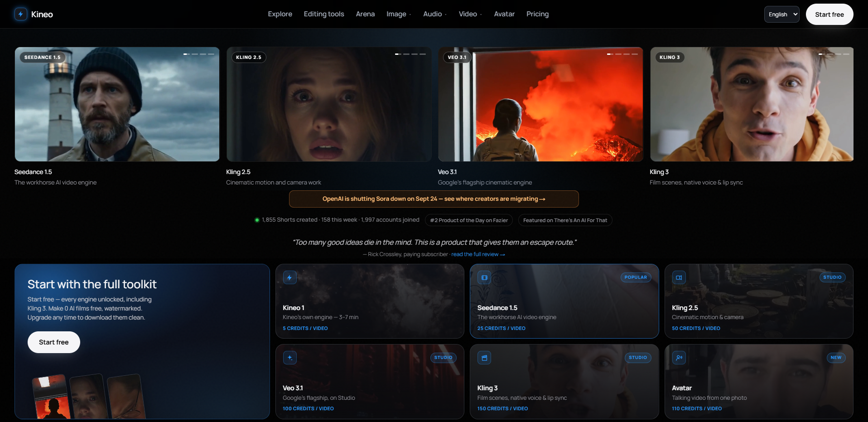The width and height of the screenshot is (868, 422).
Task: Click Start free in the full toolkit panel
Action: 54,342
